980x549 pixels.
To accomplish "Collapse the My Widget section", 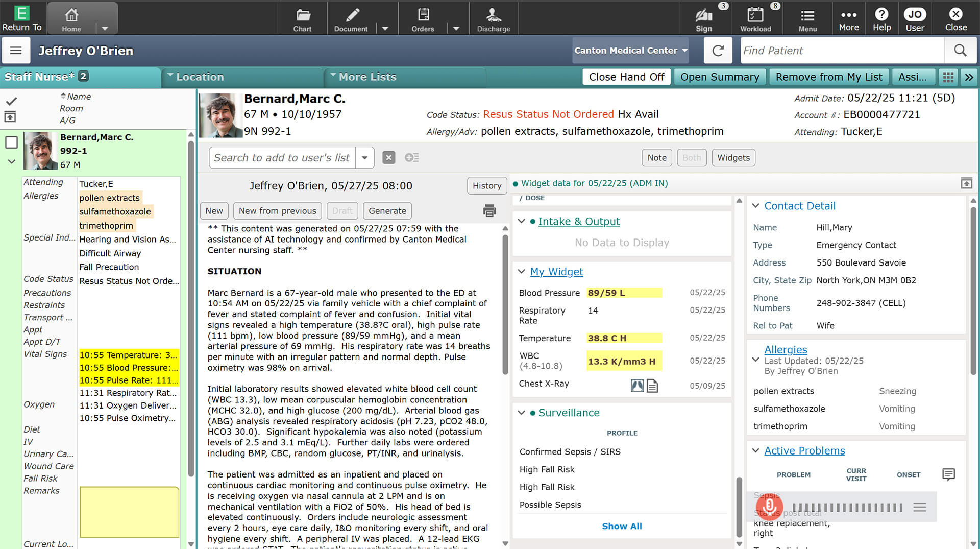I will [521, 272].
